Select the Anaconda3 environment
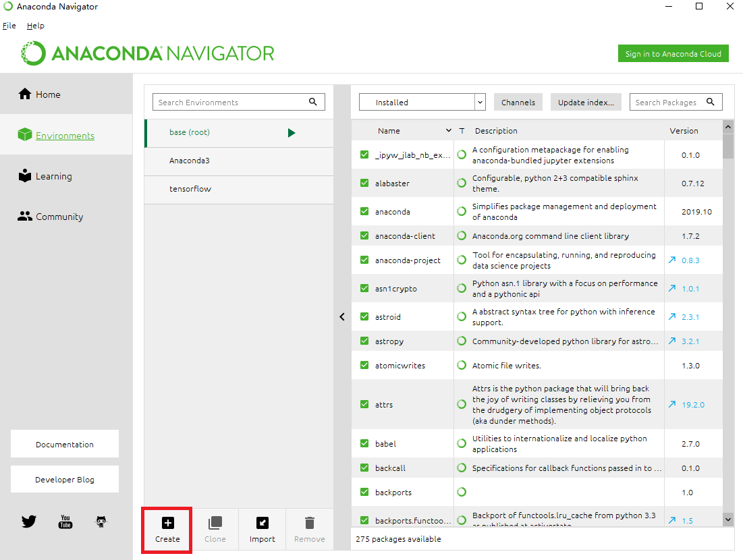Viewport: 743px width, 560px height. [239, 161]
